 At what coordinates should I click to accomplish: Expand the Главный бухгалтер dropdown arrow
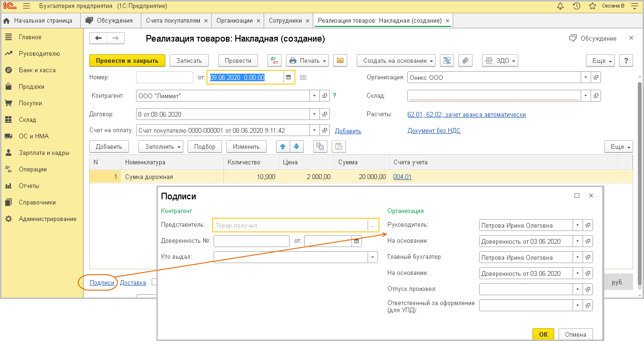coord(578,257)
